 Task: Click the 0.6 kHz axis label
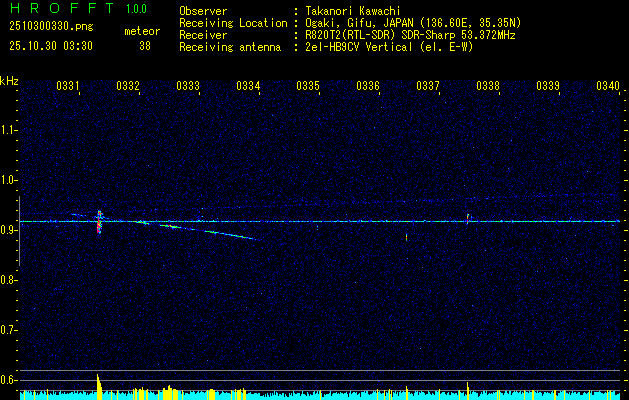[8, 380]
